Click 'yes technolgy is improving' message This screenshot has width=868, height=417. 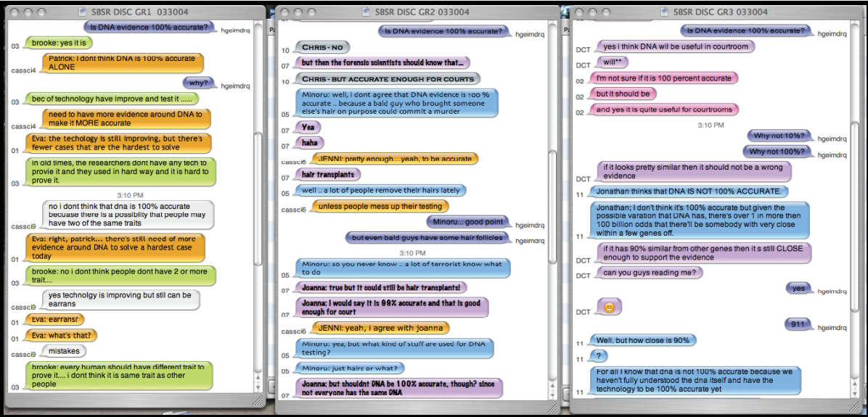(x=121, y=300)
